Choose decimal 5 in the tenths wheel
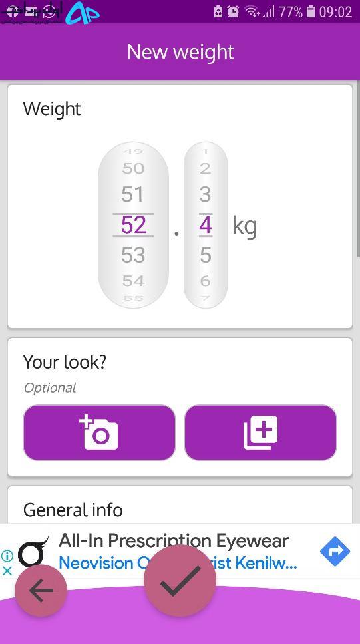360x644 pixels. click(x=205, y=255)
